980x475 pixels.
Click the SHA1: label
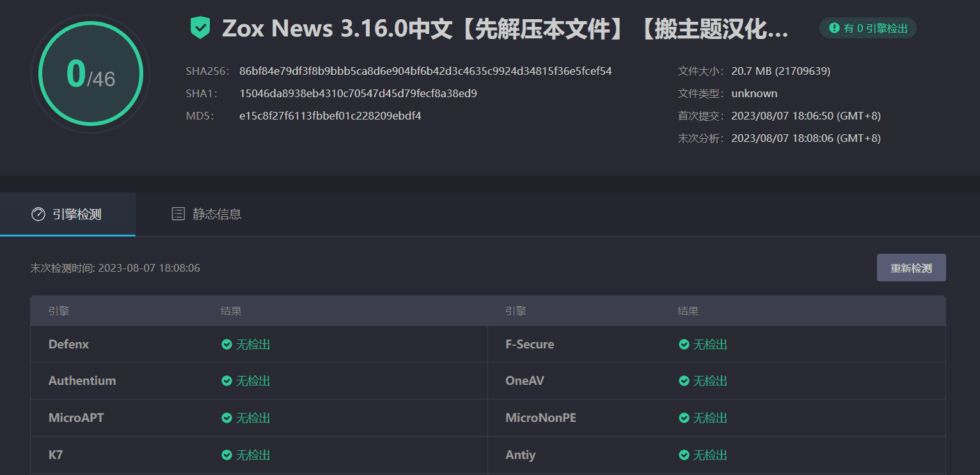pyautogui.click(x=202, y=93)
